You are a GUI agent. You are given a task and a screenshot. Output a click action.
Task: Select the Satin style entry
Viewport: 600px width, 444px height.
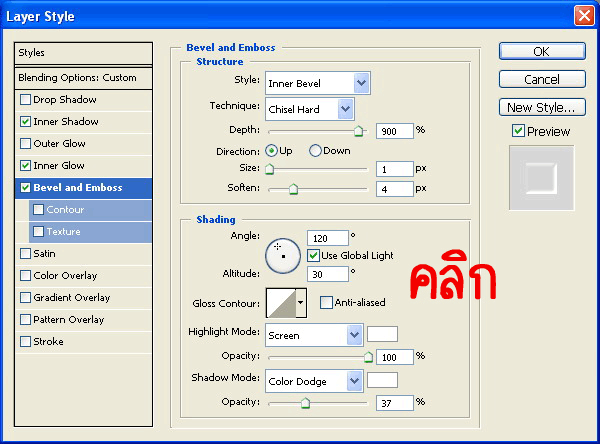(x=44, y=254)
